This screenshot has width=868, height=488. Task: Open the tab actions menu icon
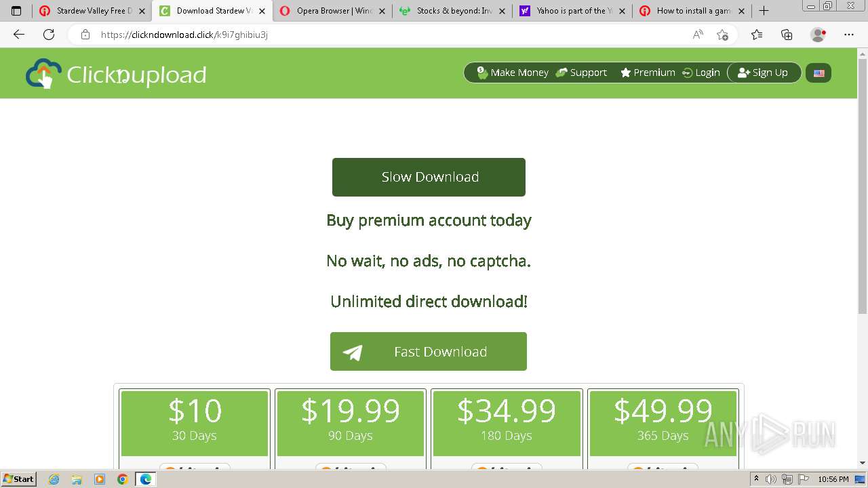pyautogui.click(x=16, y=11)
